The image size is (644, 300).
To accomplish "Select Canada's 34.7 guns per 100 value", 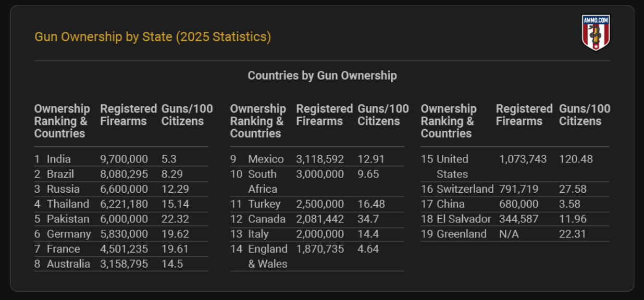I will [x=368, y=219].
